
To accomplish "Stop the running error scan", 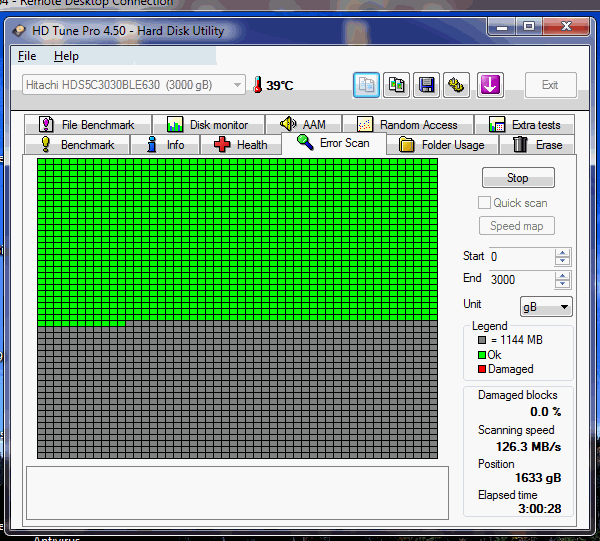I will [518, 178].
